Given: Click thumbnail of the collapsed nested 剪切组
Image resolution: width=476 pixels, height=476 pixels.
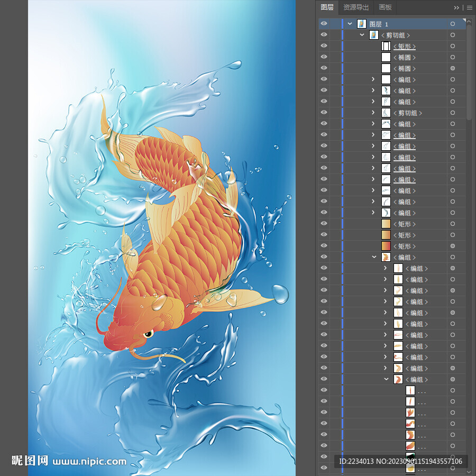Looking at the screenshot, I should coord(386,113).
